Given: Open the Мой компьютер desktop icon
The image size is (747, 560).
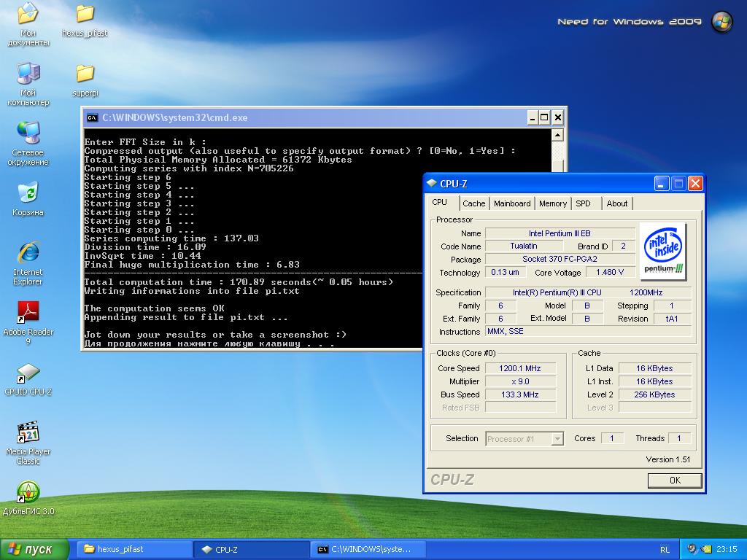Looking at the screenshot, I should [28, 84].
